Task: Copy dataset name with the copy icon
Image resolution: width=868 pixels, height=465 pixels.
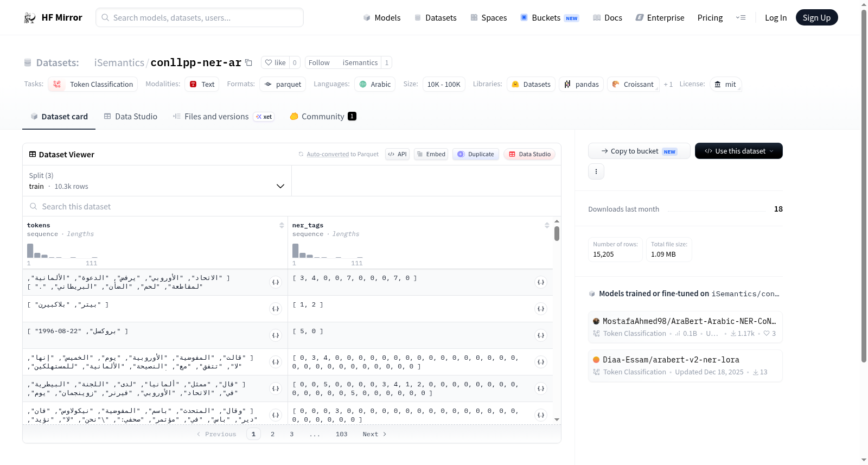Action: click(x=248, y=62)
